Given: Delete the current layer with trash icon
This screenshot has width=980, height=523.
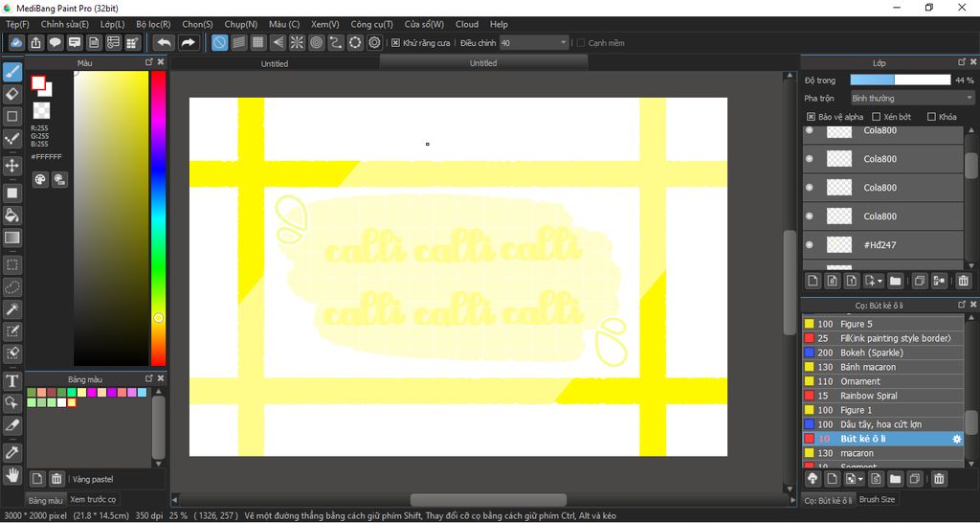Looking at the screenshot, I should click(963, 281).
